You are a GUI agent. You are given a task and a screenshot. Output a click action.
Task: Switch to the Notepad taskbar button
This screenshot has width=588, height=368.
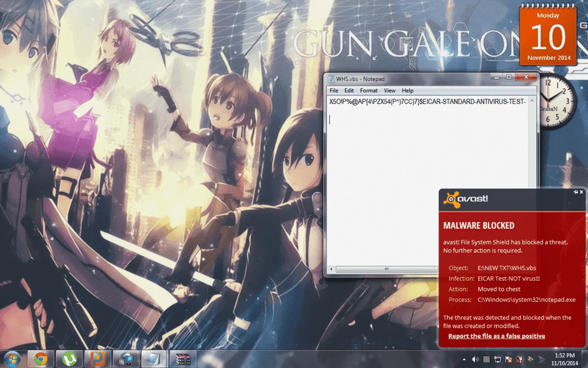point(154,359)
